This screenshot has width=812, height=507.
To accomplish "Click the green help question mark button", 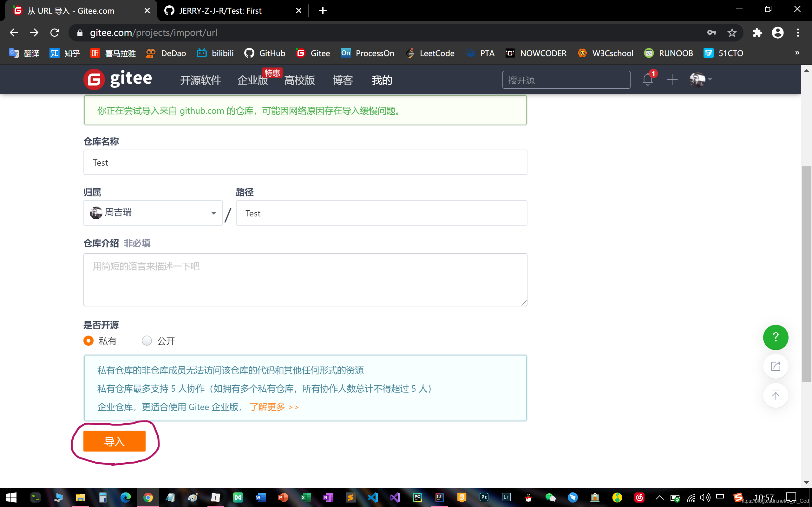I will click(x=776, y=337).
